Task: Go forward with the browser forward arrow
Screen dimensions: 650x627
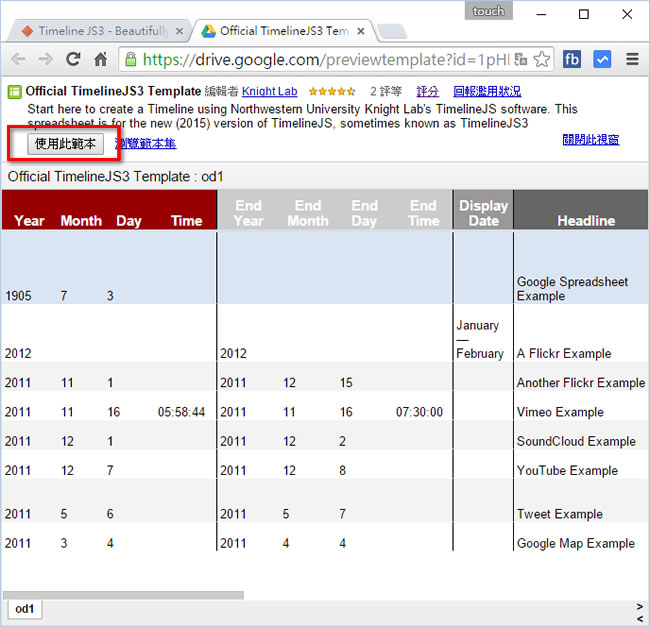Action: click(45, 59)
